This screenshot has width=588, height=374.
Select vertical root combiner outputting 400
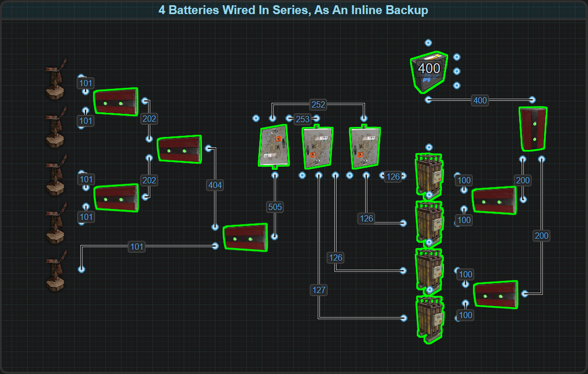(x=533, y=129)
